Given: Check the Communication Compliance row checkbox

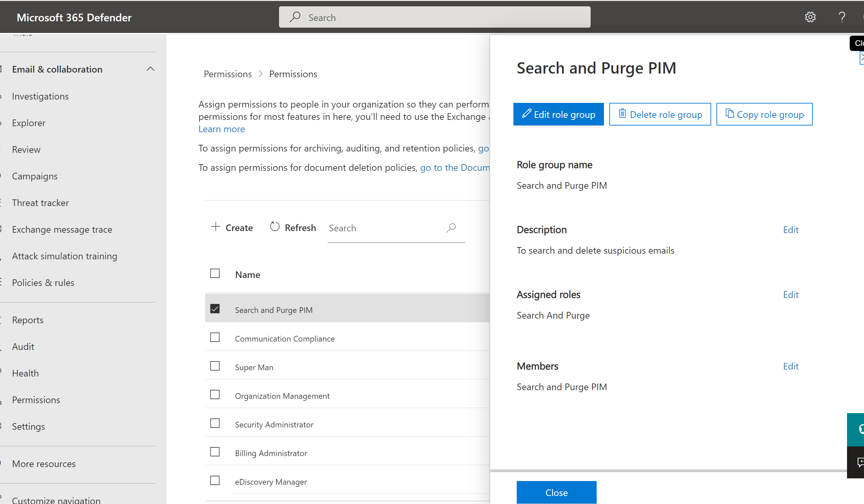Looking at the screenshot, I should (215, 338).
